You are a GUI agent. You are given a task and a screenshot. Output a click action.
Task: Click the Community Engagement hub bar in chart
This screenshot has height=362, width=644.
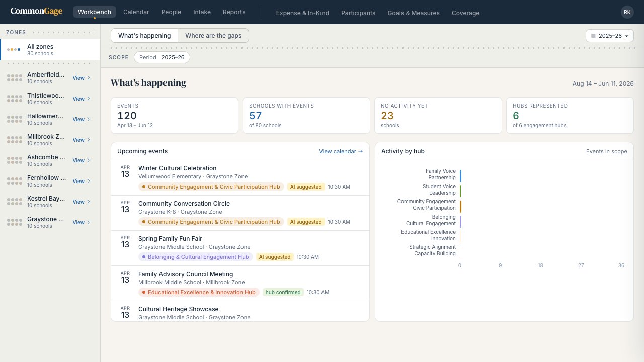[460, 206]
